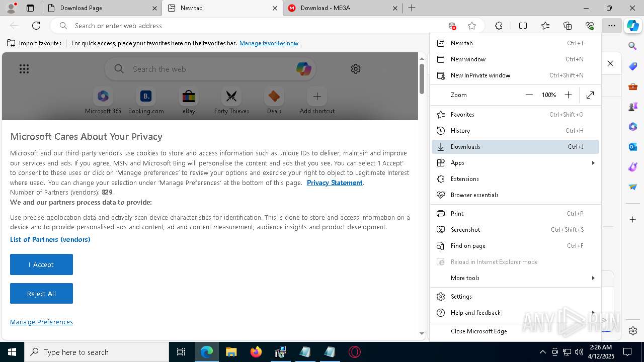
Task: Open the Booking.com shortcut
Action: 146,101
